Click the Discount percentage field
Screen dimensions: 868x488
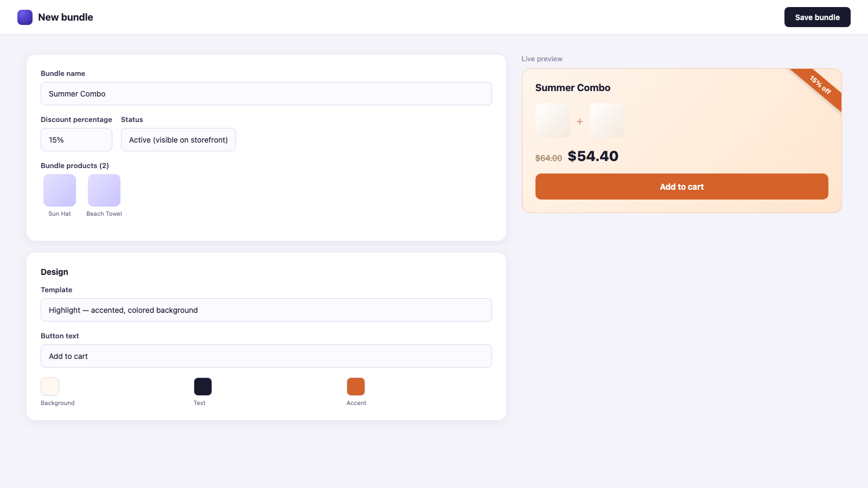coord(76,140)
